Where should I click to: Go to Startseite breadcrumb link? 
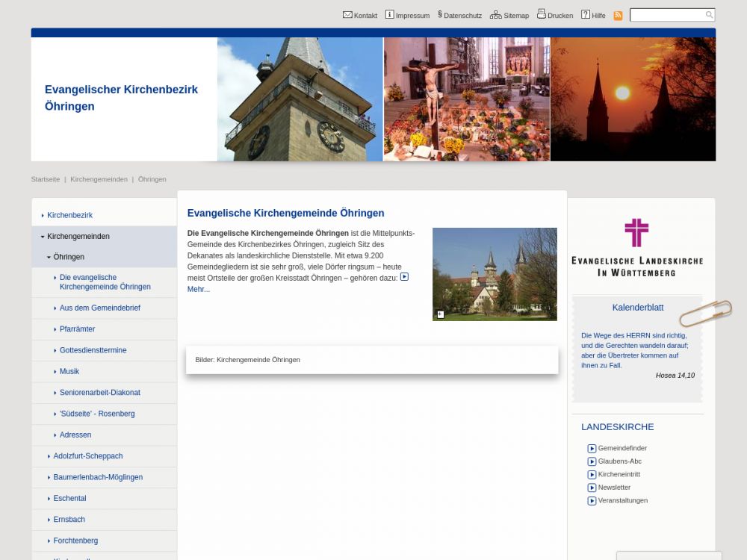tap(45, 179)
